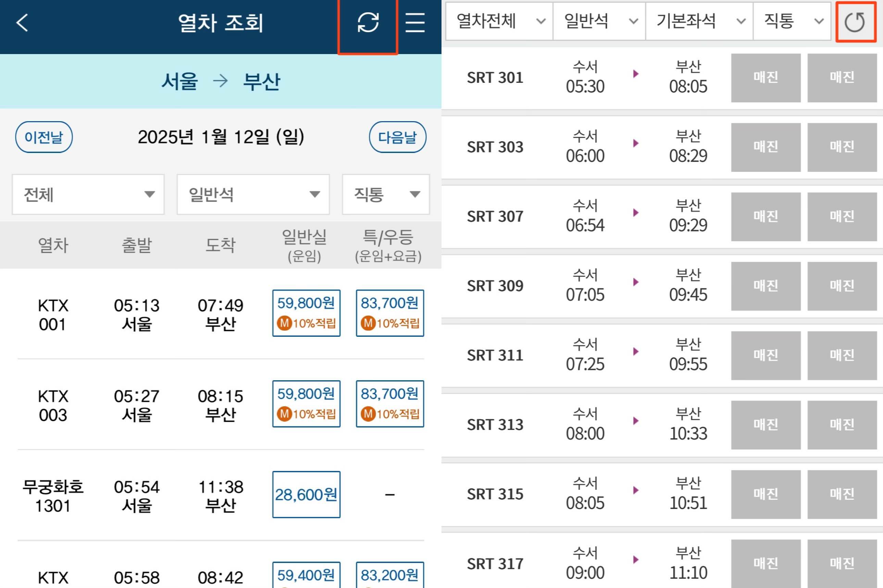Click the purple arrow in the SRT 313 row
The width and height of the screenshot is (883, 588).
point(636,421)
